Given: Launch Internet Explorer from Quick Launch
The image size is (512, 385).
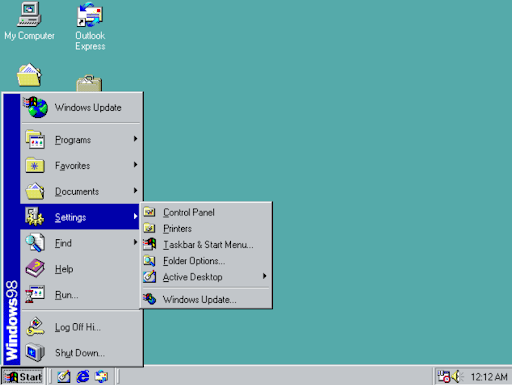Looking at the screenshot, I should point(83,377).
